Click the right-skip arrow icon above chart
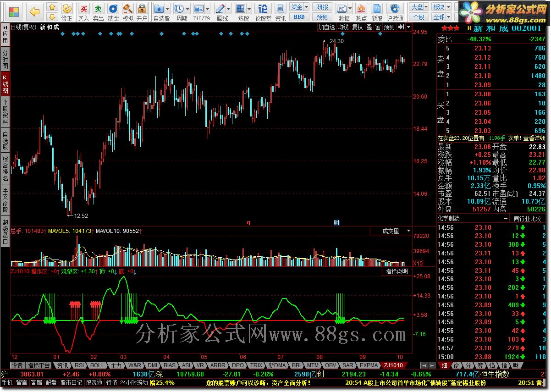 point(402,27)
